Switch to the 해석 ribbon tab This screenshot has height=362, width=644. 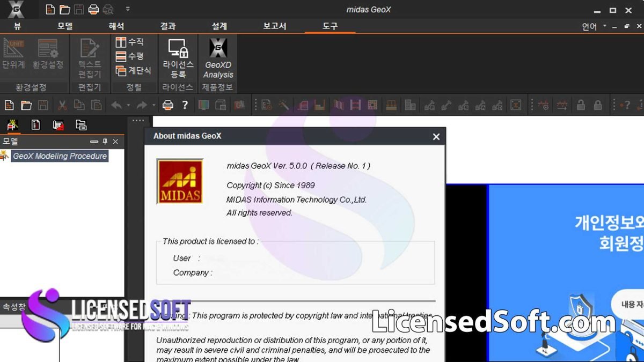pyautogui.click(x=116, y=26)
